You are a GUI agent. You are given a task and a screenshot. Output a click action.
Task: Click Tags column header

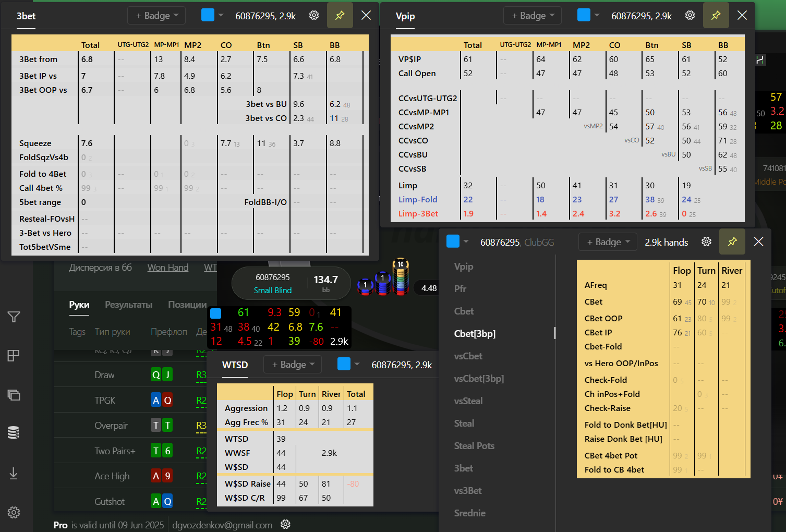tap(77, 332)
